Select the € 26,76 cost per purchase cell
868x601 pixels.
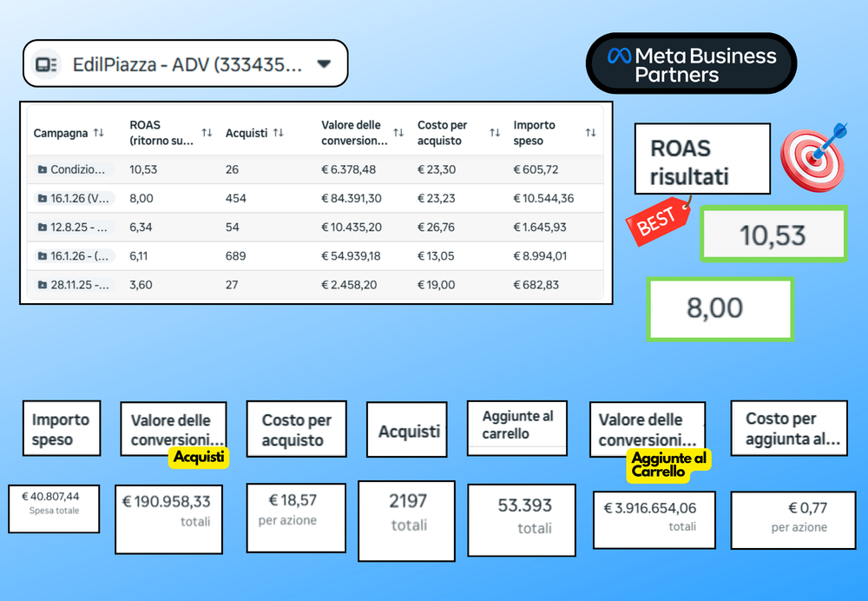[437, 227]
